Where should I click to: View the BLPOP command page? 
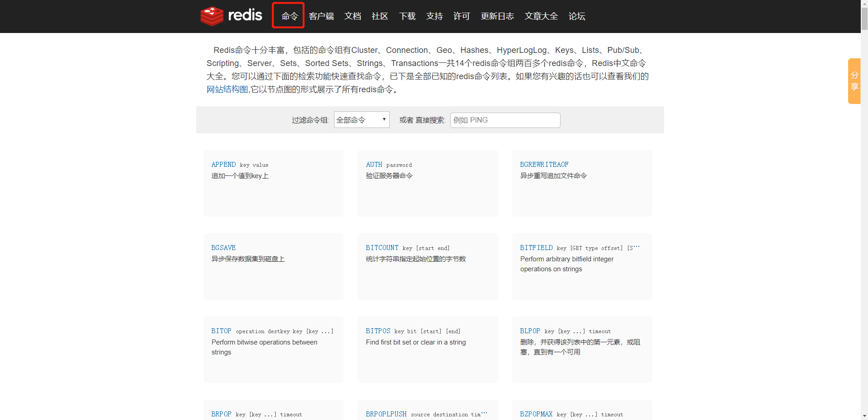(x=530, y=331)
